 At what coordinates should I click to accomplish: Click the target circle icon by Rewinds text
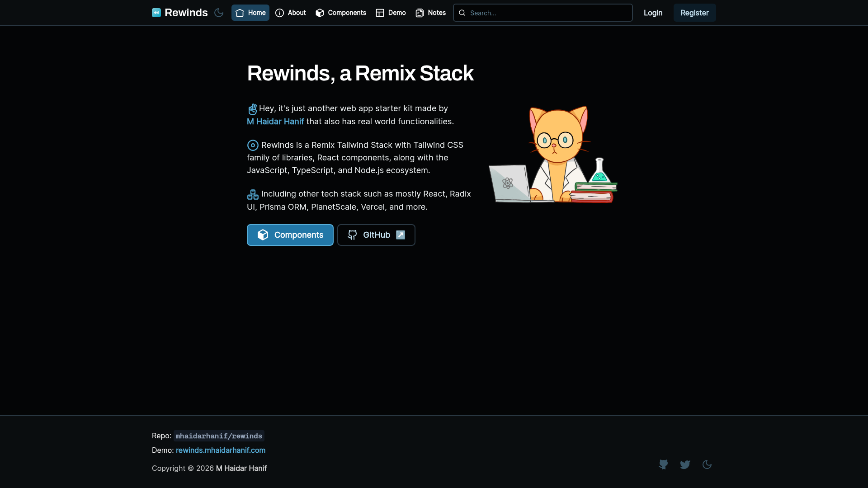pyautogui.click(x=253, y=145)
